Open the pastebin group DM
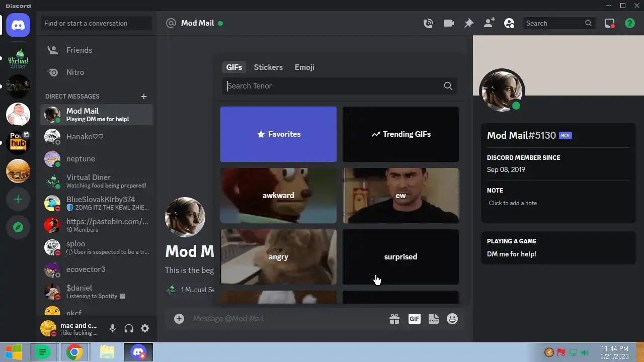The image size is (644, 362). [x=97, y=225]
